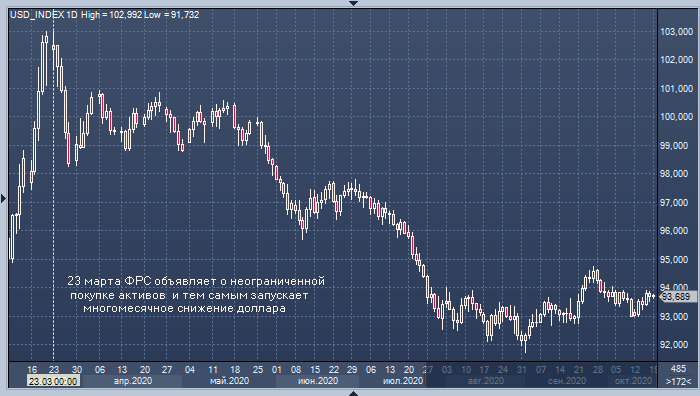This screenshot has width=700, height=396.
Task: Click the top edge collapse arrow
Action: [353, 3]
